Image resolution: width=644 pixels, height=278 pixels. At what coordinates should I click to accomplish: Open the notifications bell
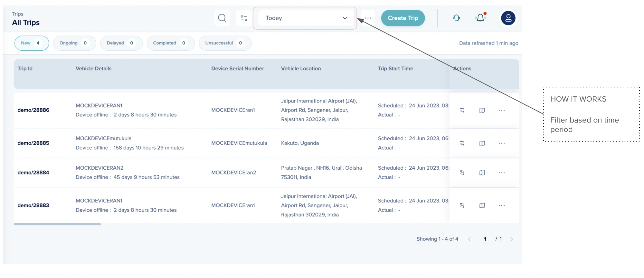[480, 18]
